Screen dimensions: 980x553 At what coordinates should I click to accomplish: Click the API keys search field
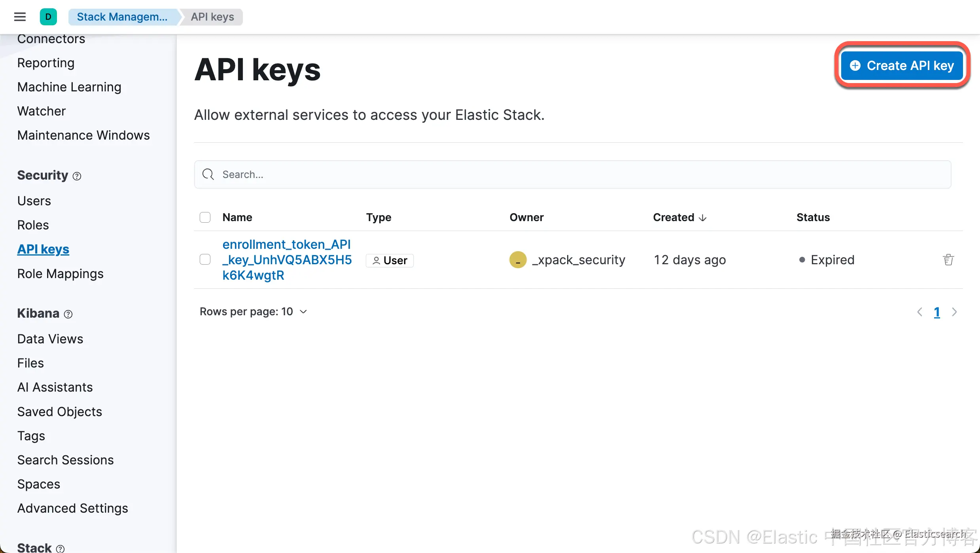(573, 174)
